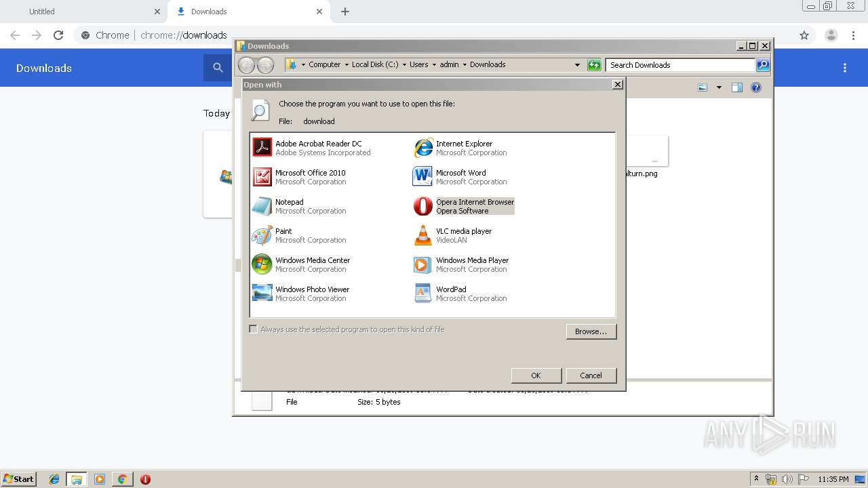The height and width of the screenshot is (488, 868).
Task: Click show desktop button
Action: click(x=859, y=479)
